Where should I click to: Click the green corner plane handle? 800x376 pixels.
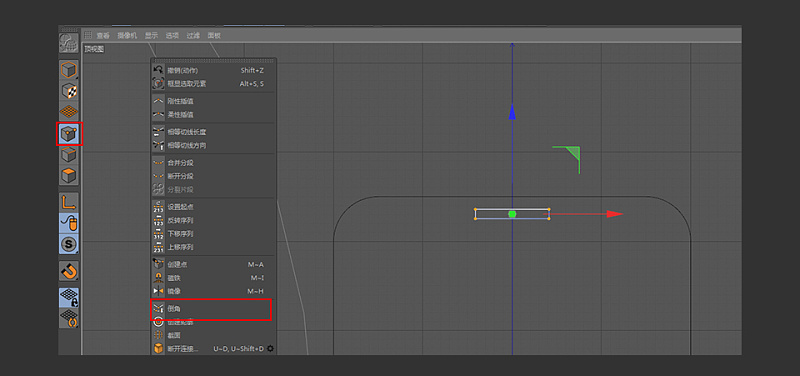coord(572,153)
